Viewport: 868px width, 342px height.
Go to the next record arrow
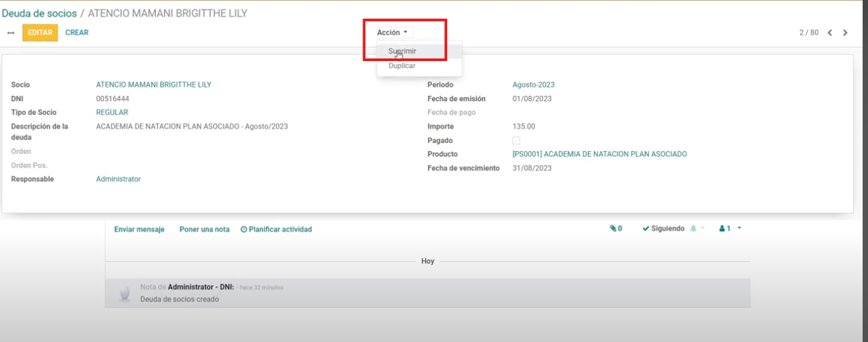845,33
